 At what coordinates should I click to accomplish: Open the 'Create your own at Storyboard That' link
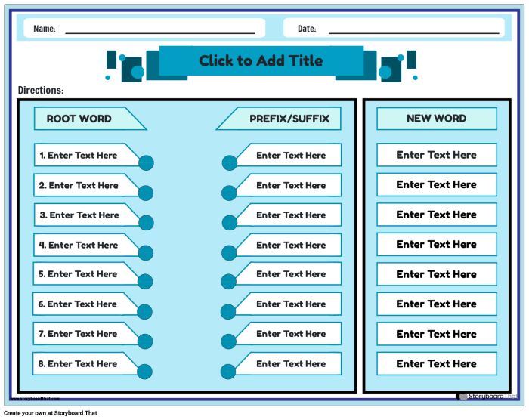click(51, 413)
